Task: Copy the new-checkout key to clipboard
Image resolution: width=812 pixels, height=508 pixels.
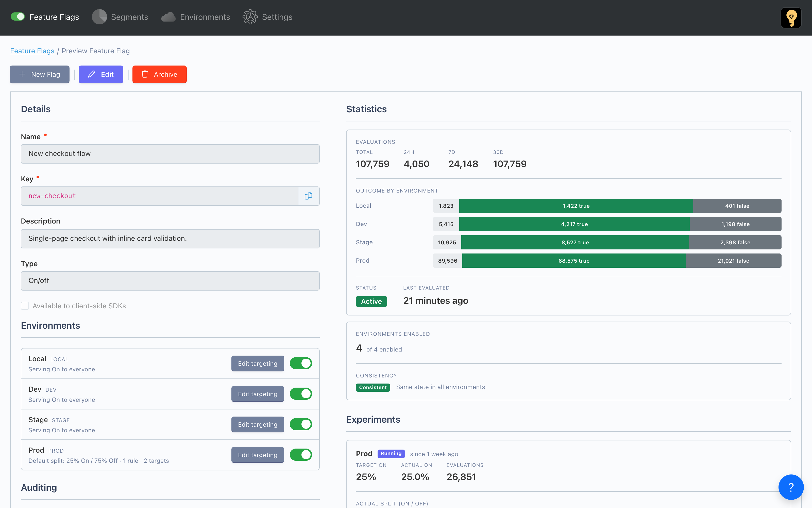Action: [308, 196]
